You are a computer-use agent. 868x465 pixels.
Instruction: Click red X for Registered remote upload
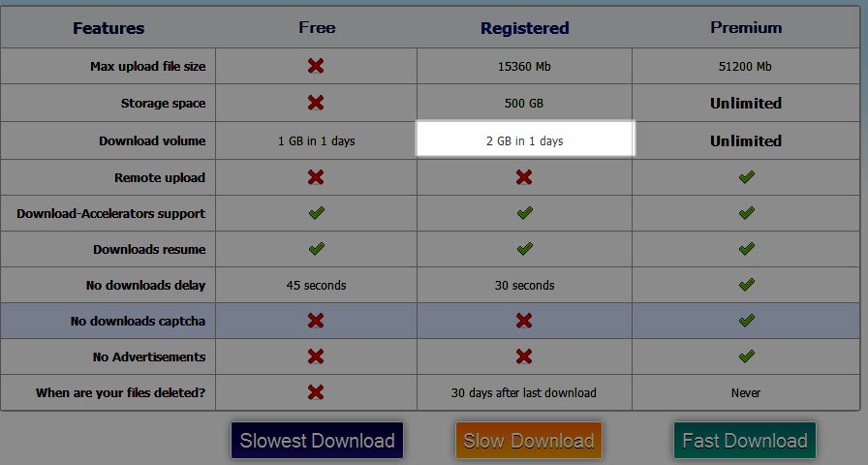[x=524, y=177]
